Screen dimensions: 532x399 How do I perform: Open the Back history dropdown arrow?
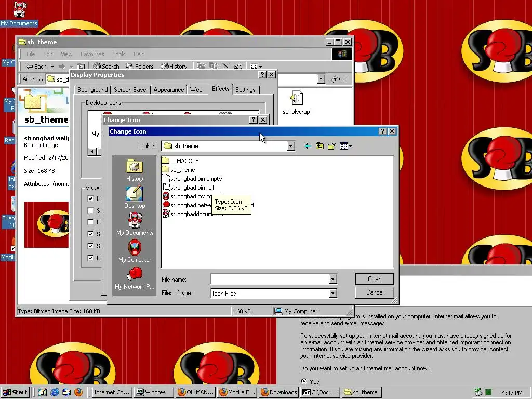[x=52, y=66]
